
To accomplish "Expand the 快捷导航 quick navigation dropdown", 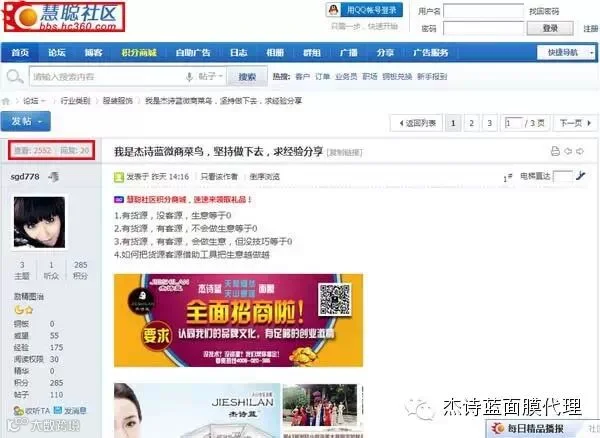I will [x=566, y=52].
